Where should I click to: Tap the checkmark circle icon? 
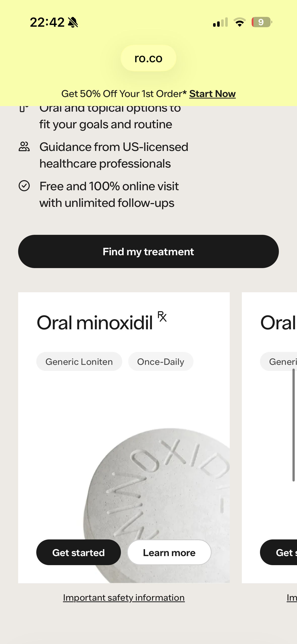(x=24, y=186)
